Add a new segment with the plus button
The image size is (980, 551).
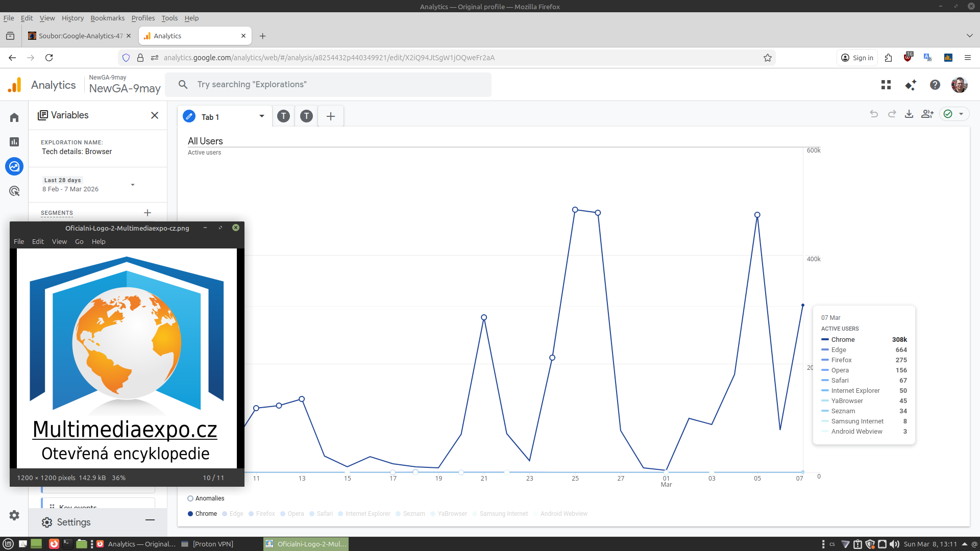point(148,213)
